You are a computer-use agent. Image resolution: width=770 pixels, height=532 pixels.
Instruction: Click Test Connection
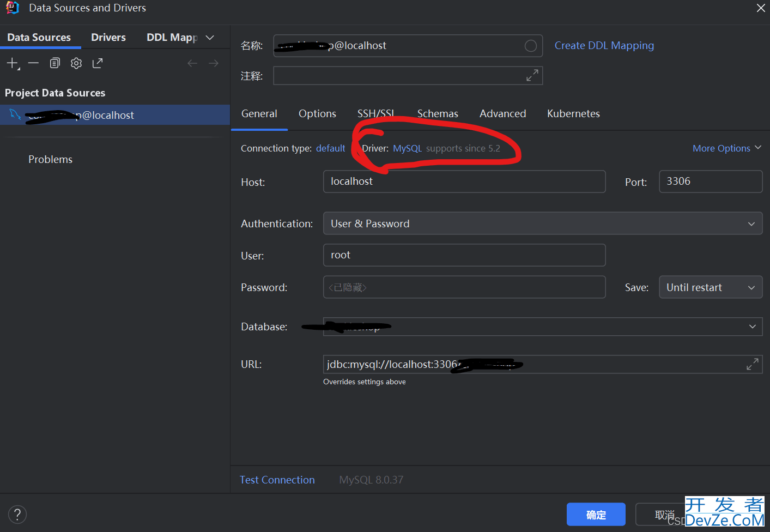[277, 480]
